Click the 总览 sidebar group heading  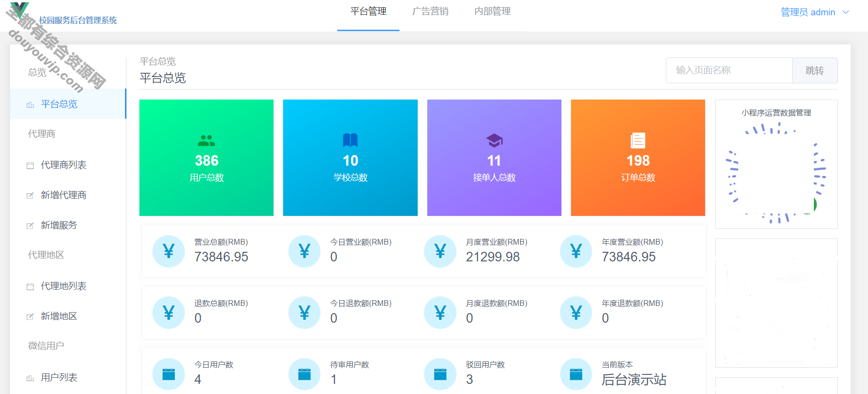[x=37, y=72]
